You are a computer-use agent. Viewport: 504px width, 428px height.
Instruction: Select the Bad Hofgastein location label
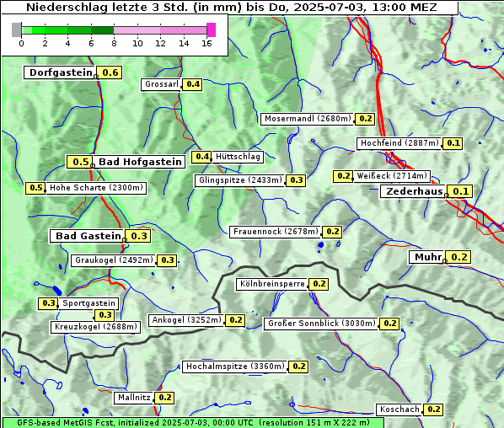tap(140, 162)
